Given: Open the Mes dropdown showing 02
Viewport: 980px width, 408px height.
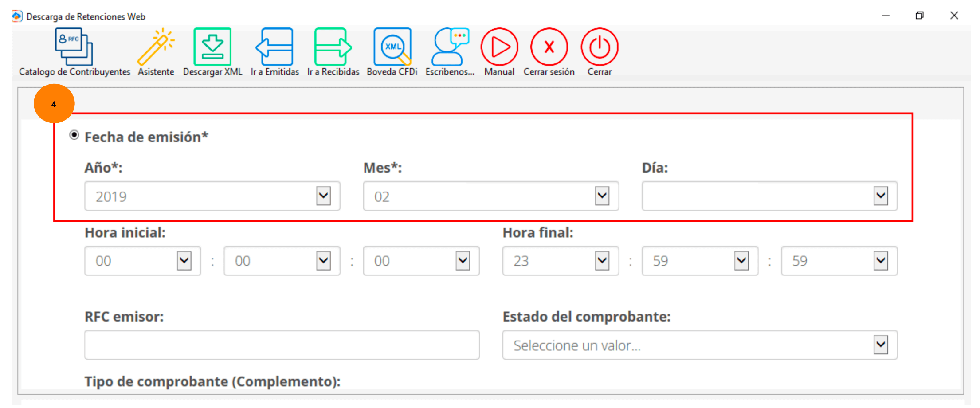Looking at the screenshot, I should click(x=602, y=196).
